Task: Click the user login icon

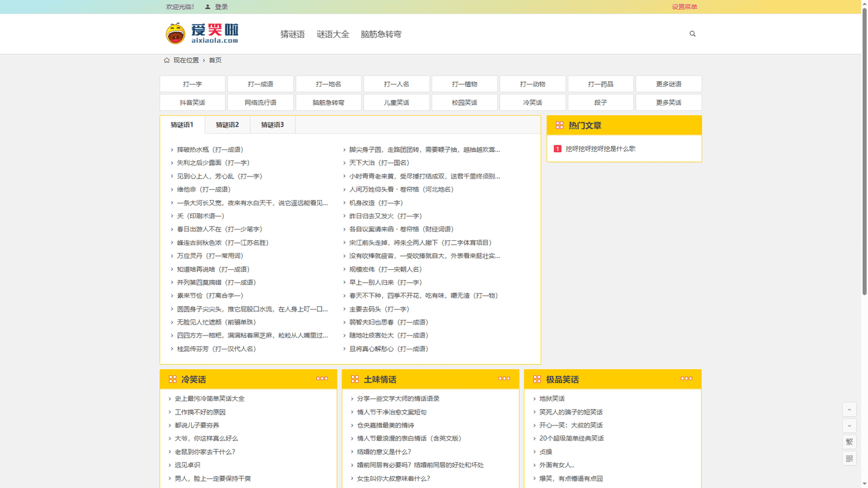Action: click(x=208, y=7)
